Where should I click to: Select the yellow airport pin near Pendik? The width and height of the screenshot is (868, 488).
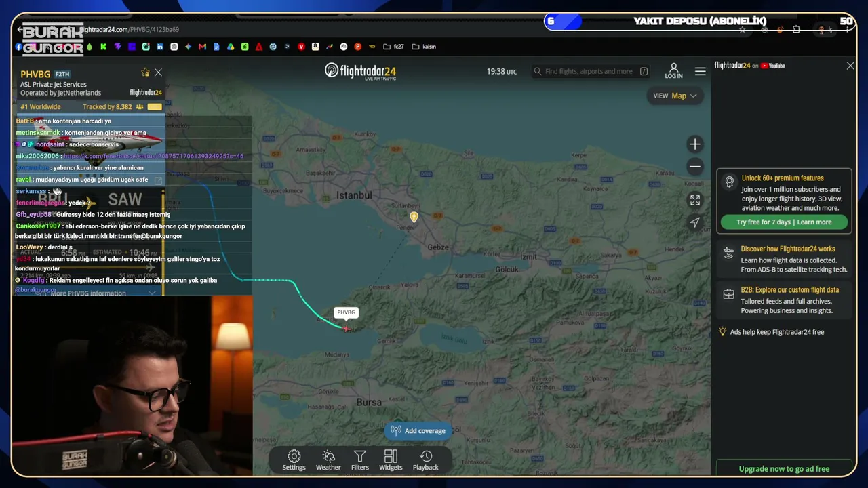click(x=414, y=217)
